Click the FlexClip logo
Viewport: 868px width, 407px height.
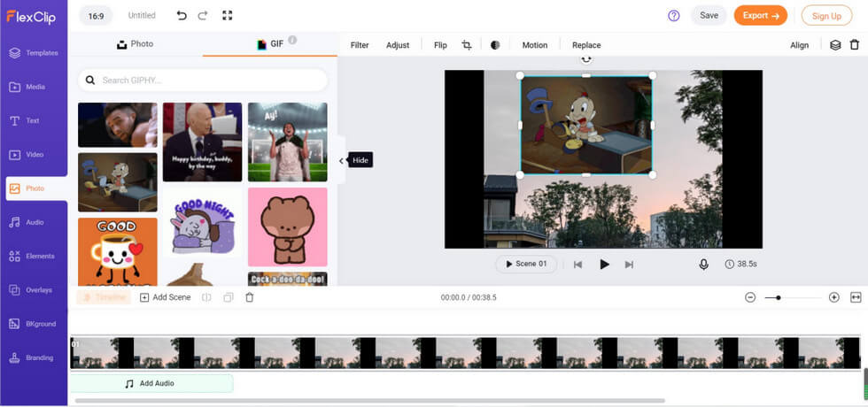pos(30,16)
